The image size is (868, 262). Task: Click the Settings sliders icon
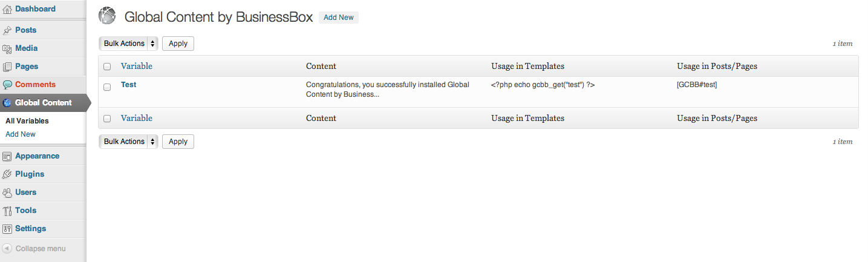coord(7,229)
